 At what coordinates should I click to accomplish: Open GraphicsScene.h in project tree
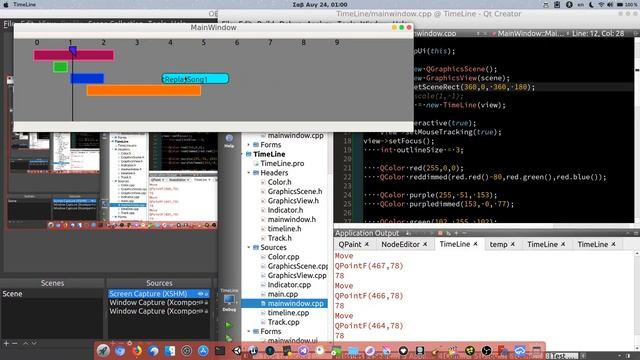tap(295, 191)
